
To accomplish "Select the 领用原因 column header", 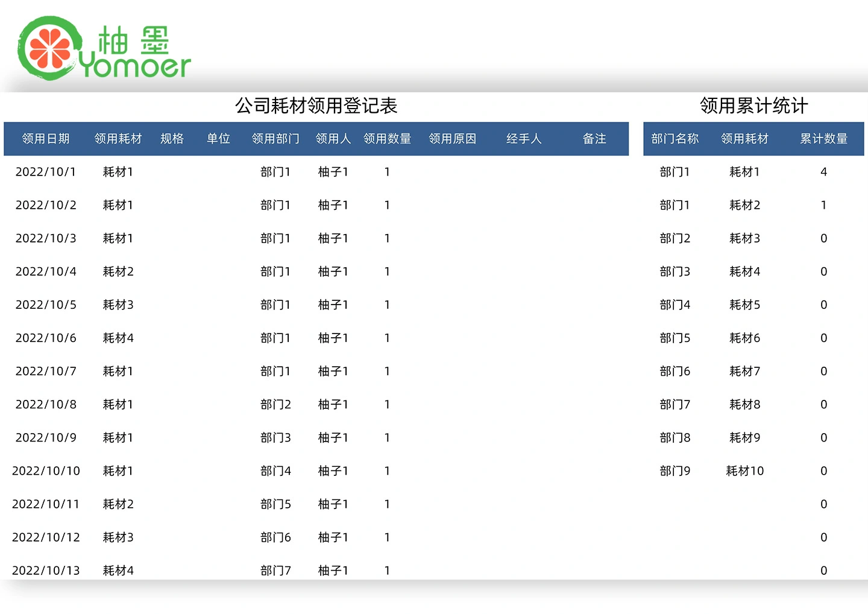I will tap(452, 139).
